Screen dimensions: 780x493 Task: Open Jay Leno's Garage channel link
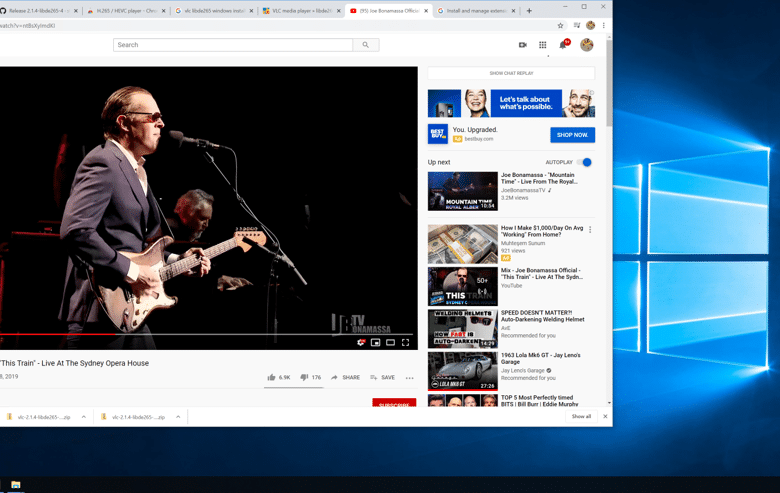click(x=523, y=371)
